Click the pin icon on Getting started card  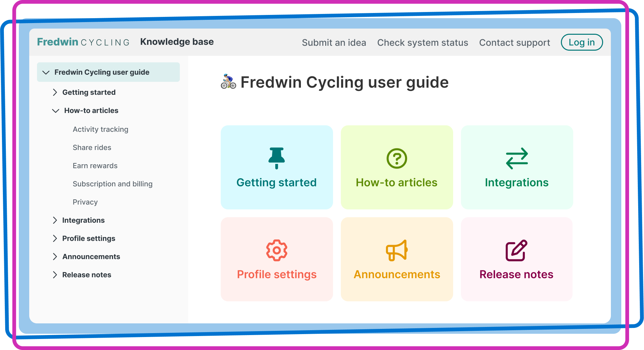(277, 158)
